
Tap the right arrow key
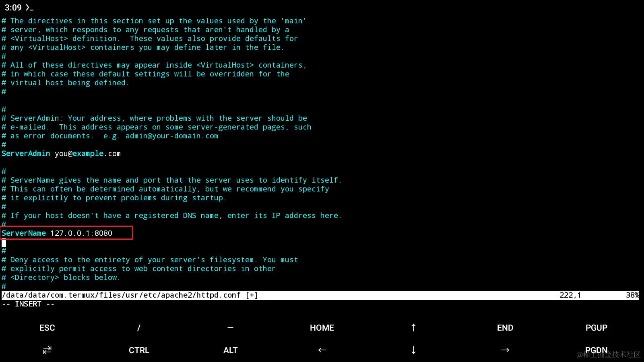(x=505, y=350)
